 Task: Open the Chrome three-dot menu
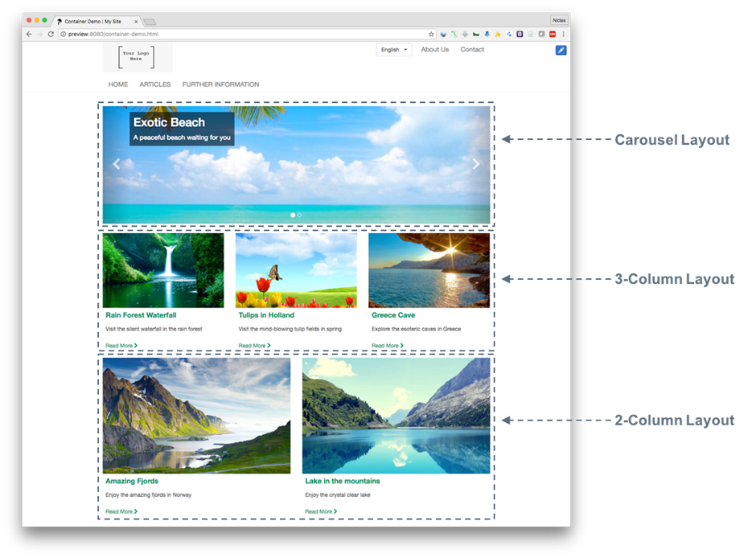563,35
